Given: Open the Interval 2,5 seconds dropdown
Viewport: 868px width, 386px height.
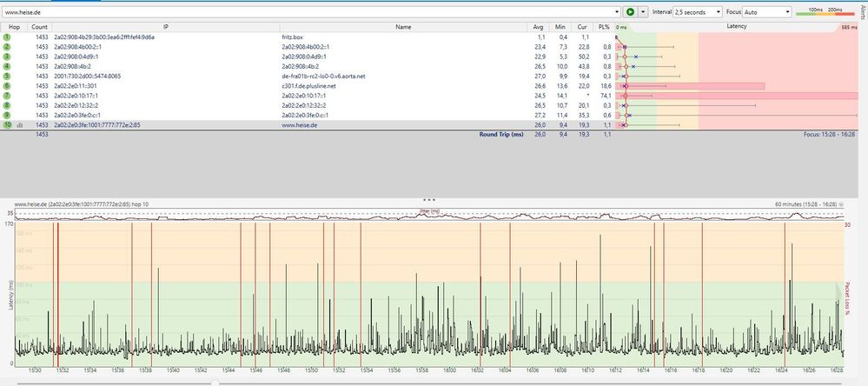Looking at the screenshot, I should click(x=699, y=12).
